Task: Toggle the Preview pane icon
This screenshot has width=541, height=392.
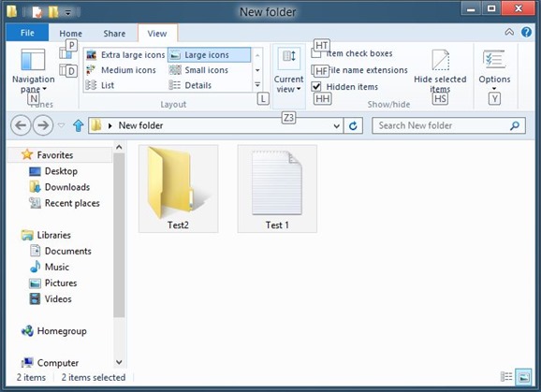Action: 66,53
